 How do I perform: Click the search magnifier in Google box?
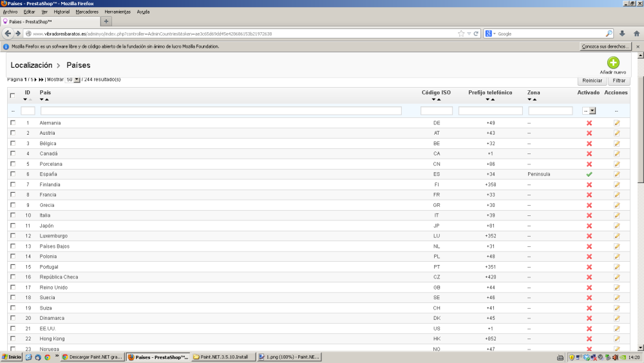pos(609,34)
